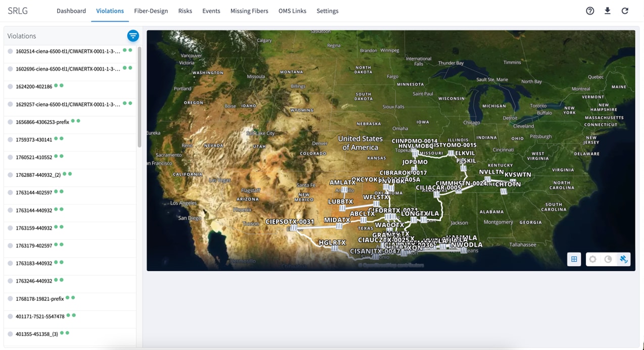
Task: Toggle the map grid layout button
Action: coord(574,259)
